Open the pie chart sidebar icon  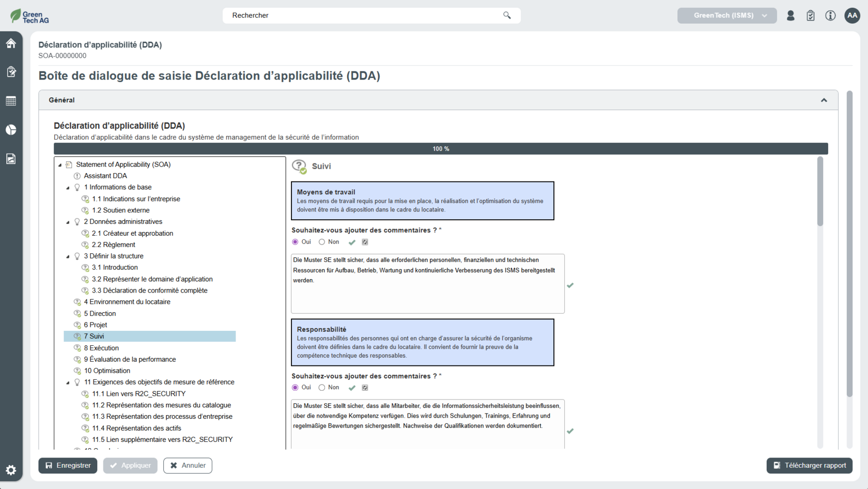click(11, 130)
